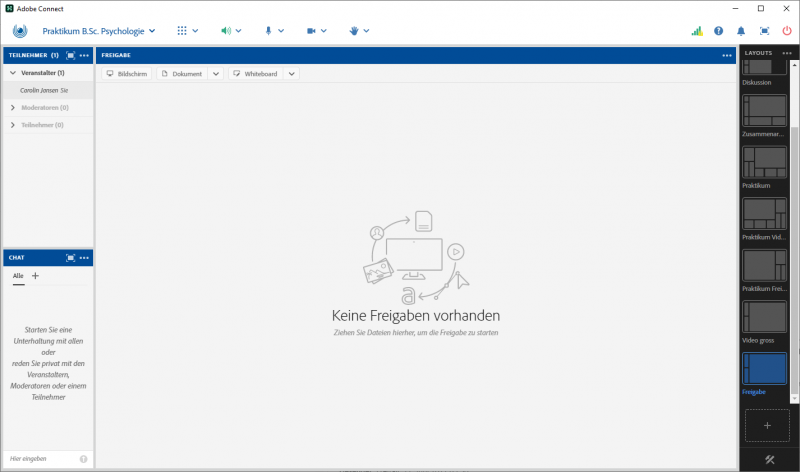Click the full screen icon in top bar

[764, 31]
